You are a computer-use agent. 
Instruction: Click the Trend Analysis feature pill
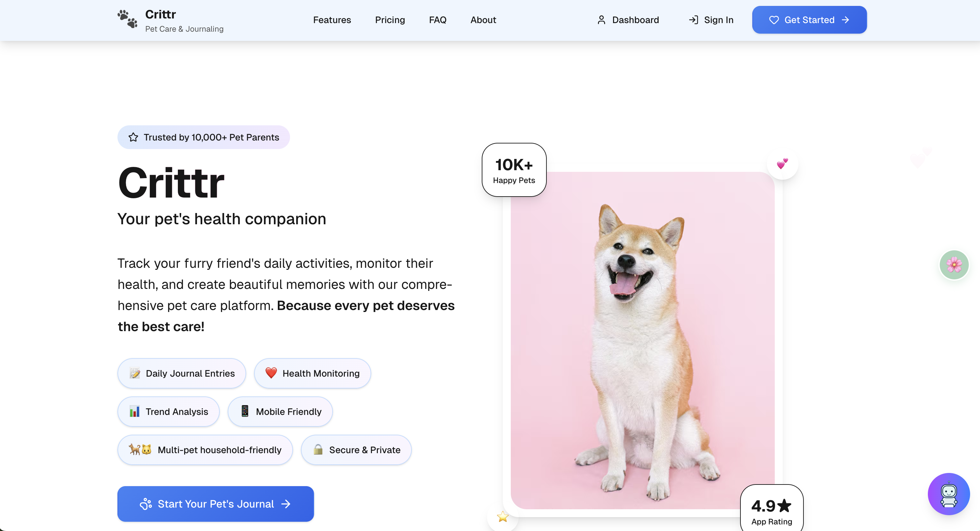click(x=168, y=412)
